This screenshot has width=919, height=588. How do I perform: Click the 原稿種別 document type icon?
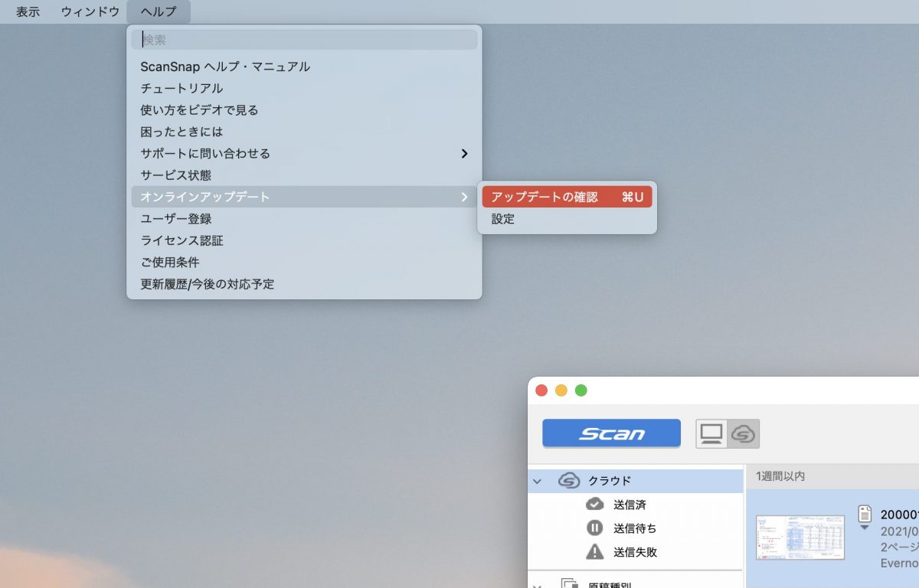(x=569, y=583)
